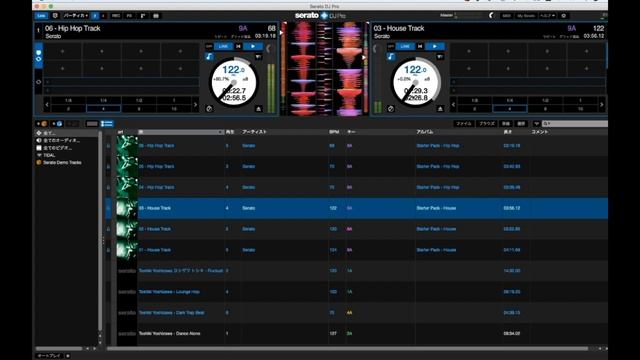Viewport: 640px width, 360px height.
Task: Jump to track start on right deck
Action: click(x=420, y=46)
